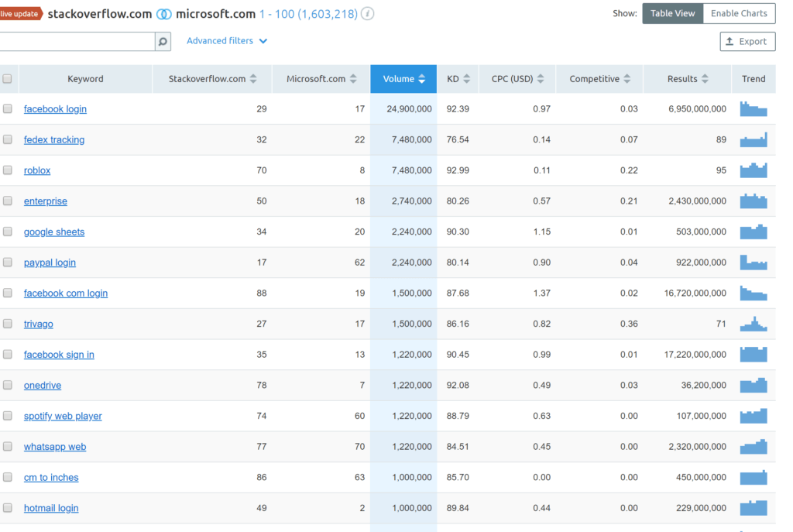Select the 92.99 KD value for roblox
Image resolution: width=793 pixels, height=532 pixels.
pyautogui.click(x=458, y=170)
